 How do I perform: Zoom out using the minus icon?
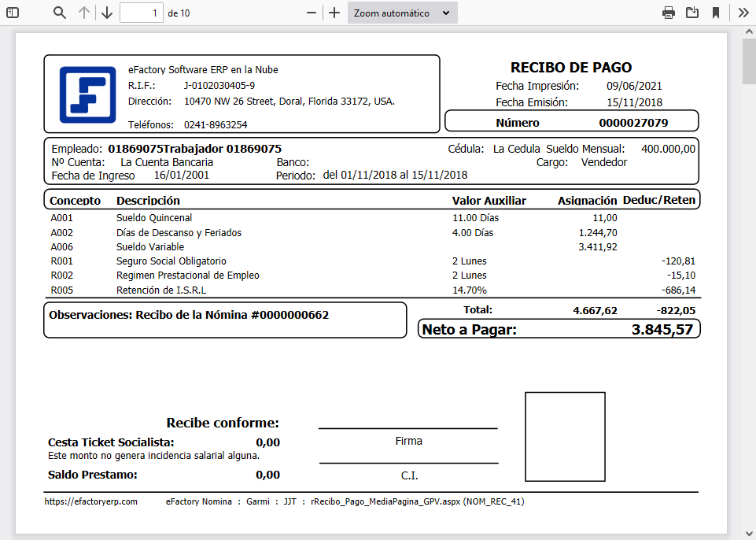311,13
